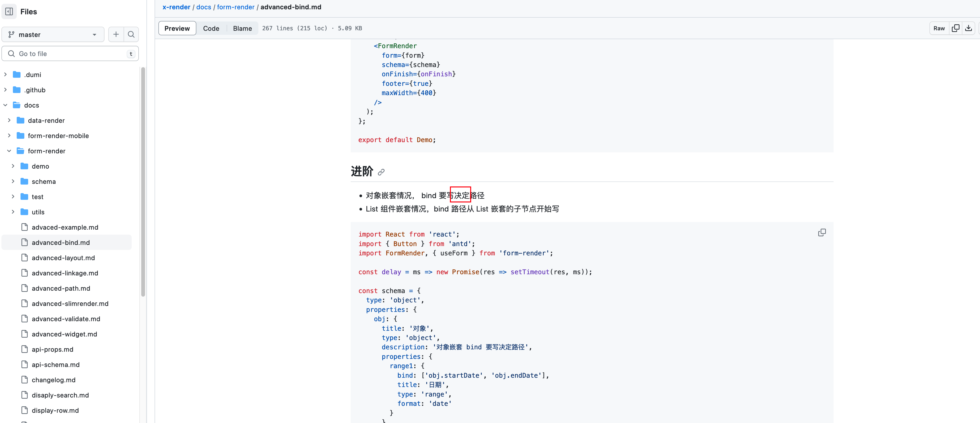This screenshot has width=980, height=423.
Task: Open the file tree search icon
Action: click(131, 34)
